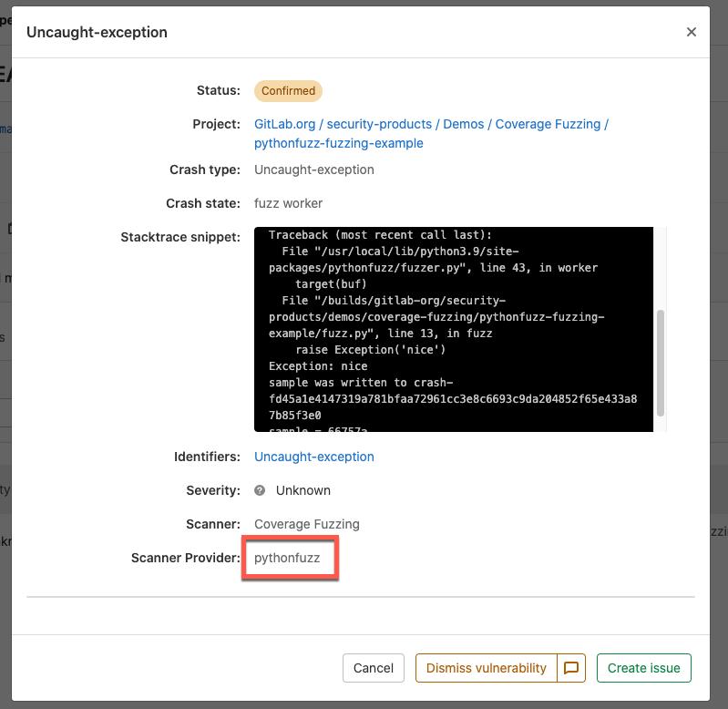
Task: Click the 'Traceback (most recent call last):' line
Action: tap(380, 235)
